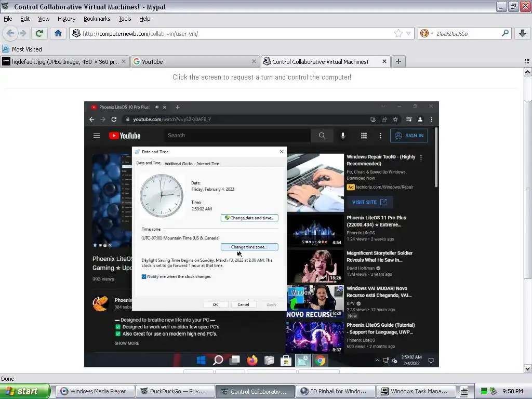
Task: Click the YouTube logo in VM
Action: [x=125, y=136]
